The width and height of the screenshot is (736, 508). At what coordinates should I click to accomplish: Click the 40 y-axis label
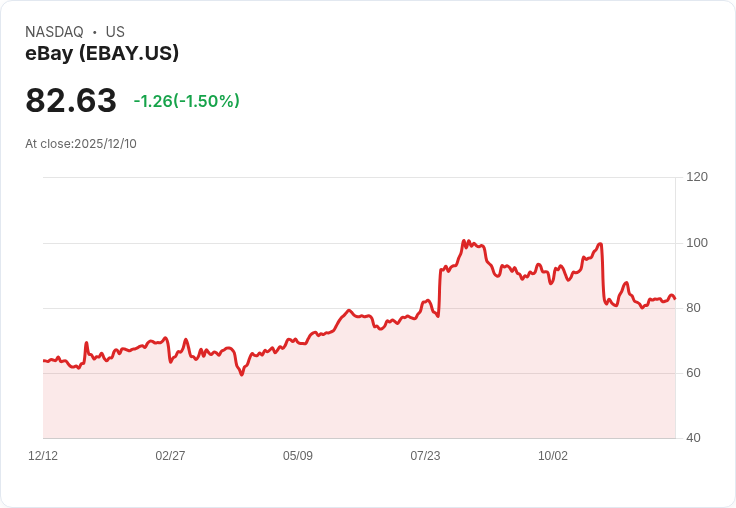coord(694,438)
